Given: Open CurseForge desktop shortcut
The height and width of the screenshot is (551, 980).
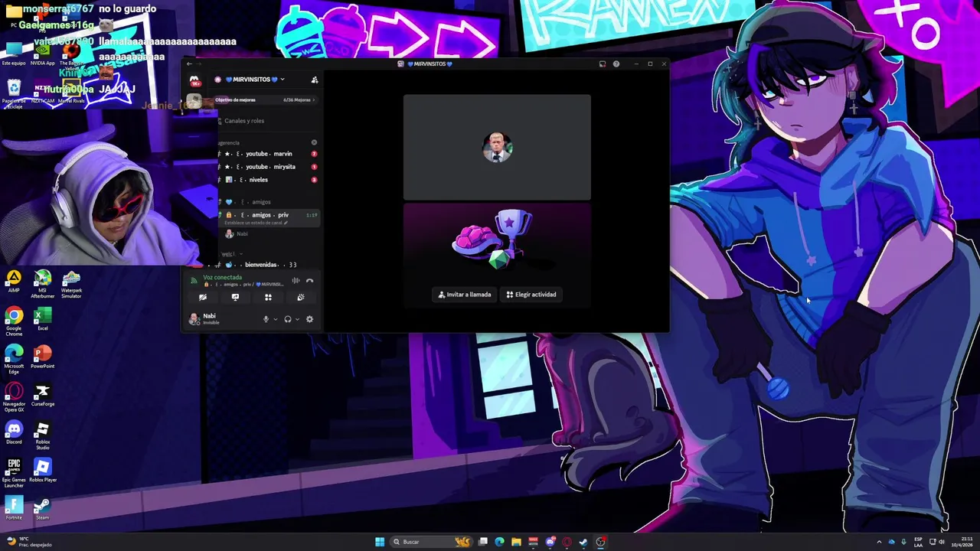Looking at the screenshot, I should coord(43,395).
